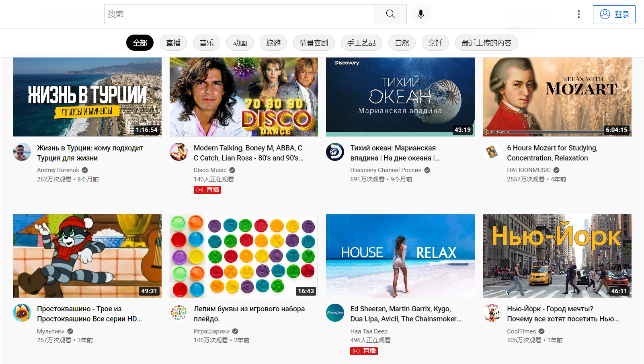Image resolution: width=644 pixels, height=364 pixels.
Task: Open the Жизнь в Турции video thumbnail
Action: click(x=87, y=97)
